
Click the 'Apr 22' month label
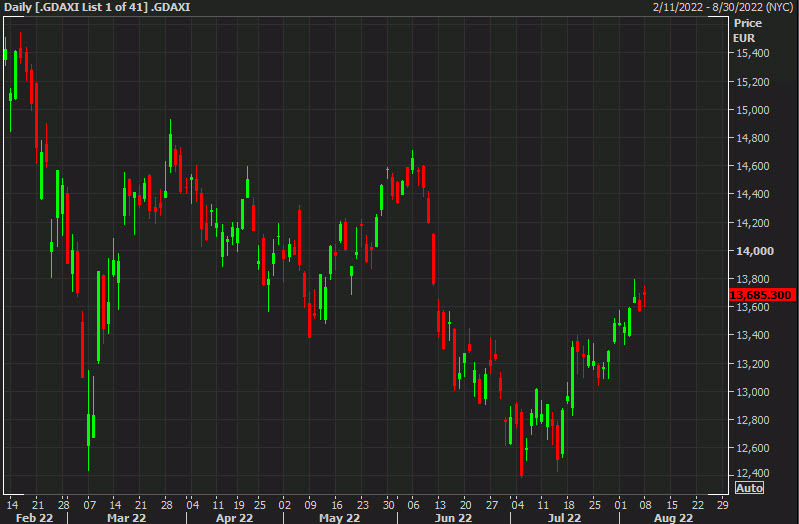click(234, 518)
